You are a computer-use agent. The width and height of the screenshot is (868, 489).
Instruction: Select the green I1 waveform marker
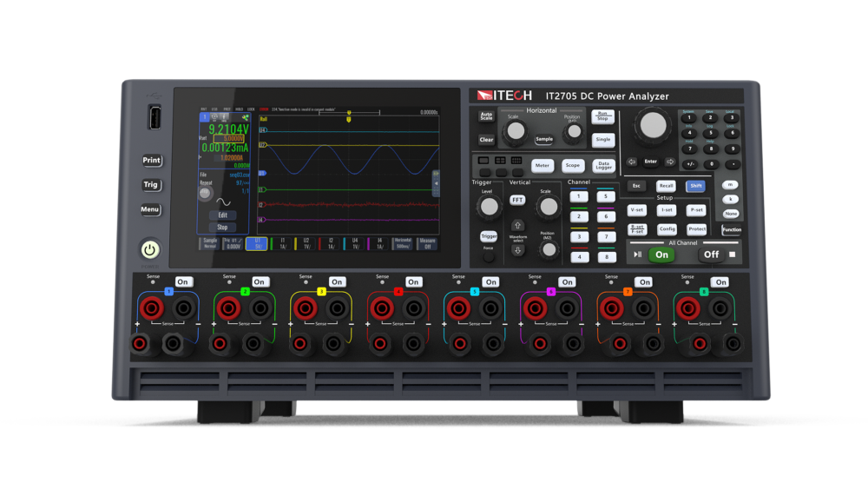(262, 189)
